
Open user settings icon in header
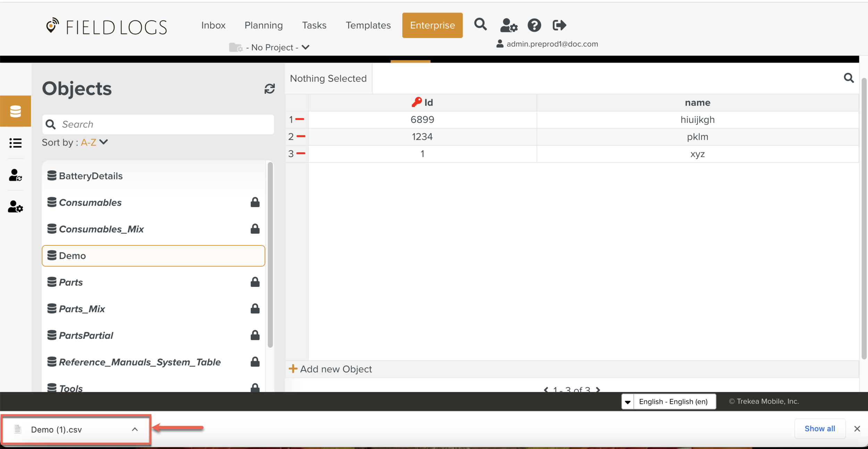click(508, 25)
